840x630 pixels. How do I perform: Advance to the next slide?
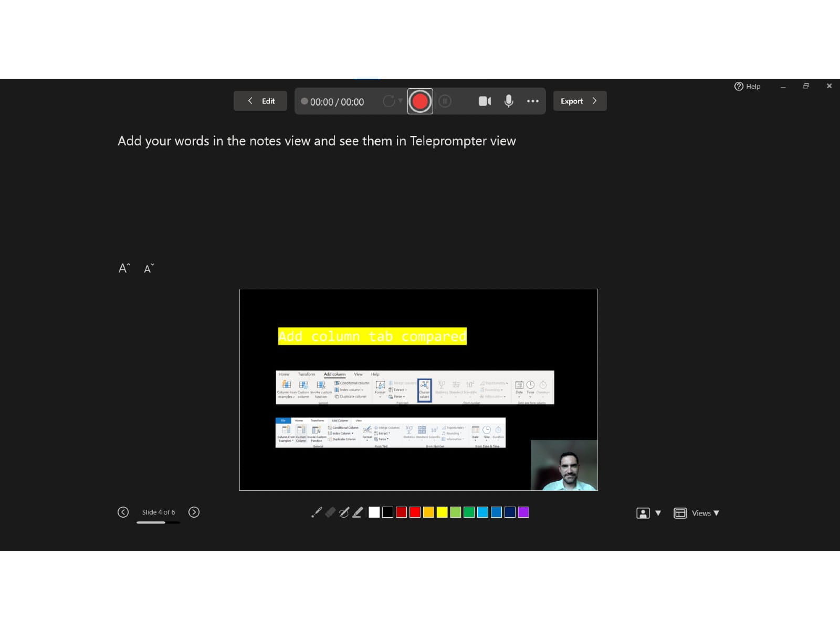(194, 512)
